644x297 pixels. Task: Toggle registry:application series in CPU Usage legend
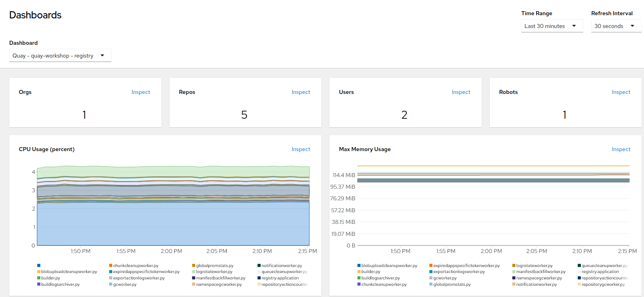click(259, 278)
